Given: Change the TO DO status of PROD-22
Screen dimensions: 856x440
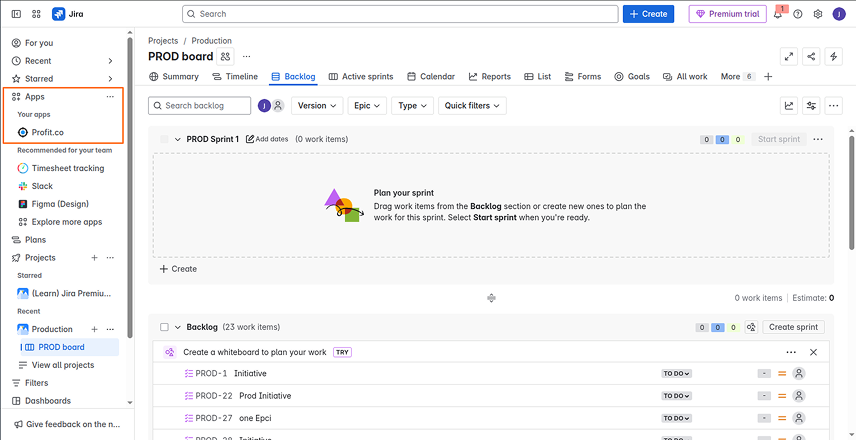Looking at the screenshot, I should pos(677,396).
